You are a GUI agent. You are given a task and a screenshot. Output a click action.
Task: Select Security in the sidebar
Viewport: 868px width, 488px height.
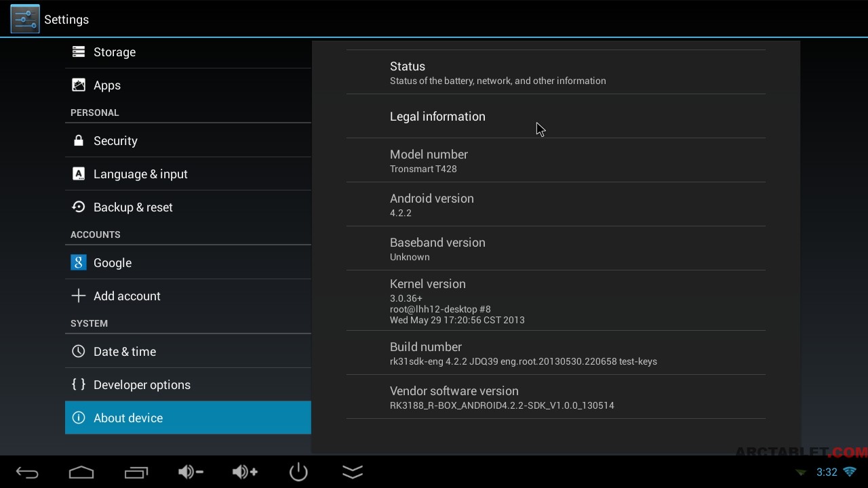[115, 141]
